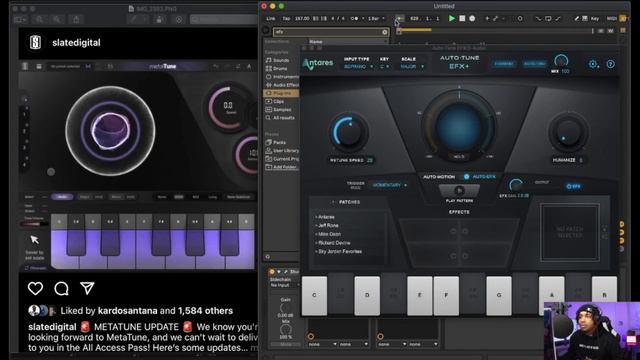This screenshot has width=640, height=360.
Task: Start playback with the green Play button
Action: click(451, 18)
